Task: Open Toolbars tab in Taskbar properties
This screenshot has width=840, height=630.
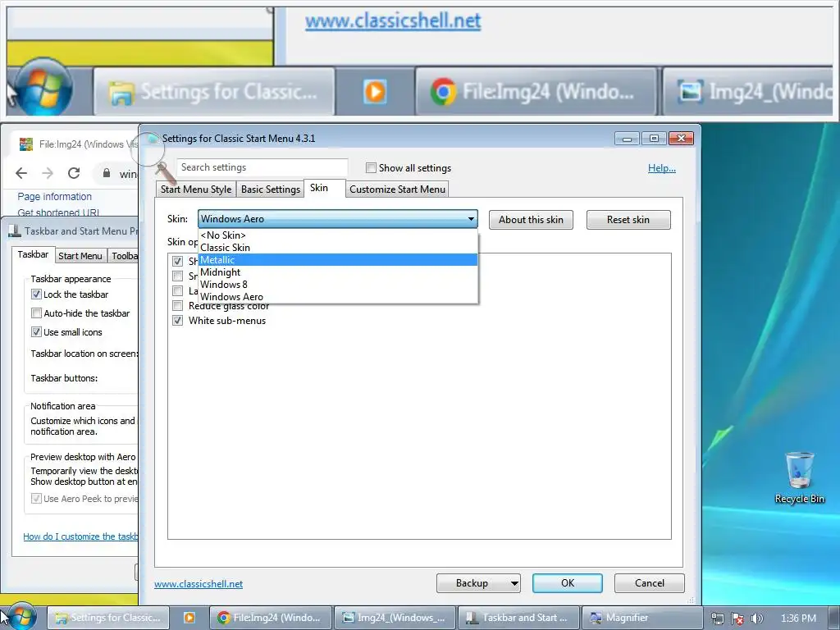Action: pos(124,256)
